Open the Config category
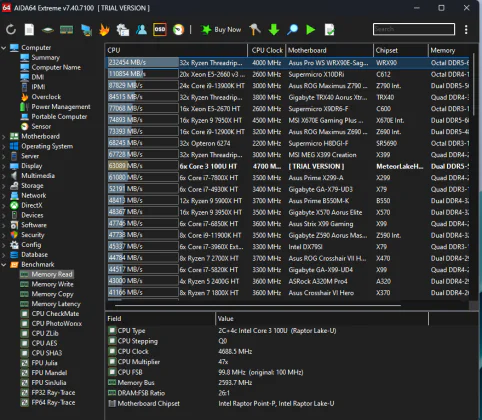 coord(31,245)
